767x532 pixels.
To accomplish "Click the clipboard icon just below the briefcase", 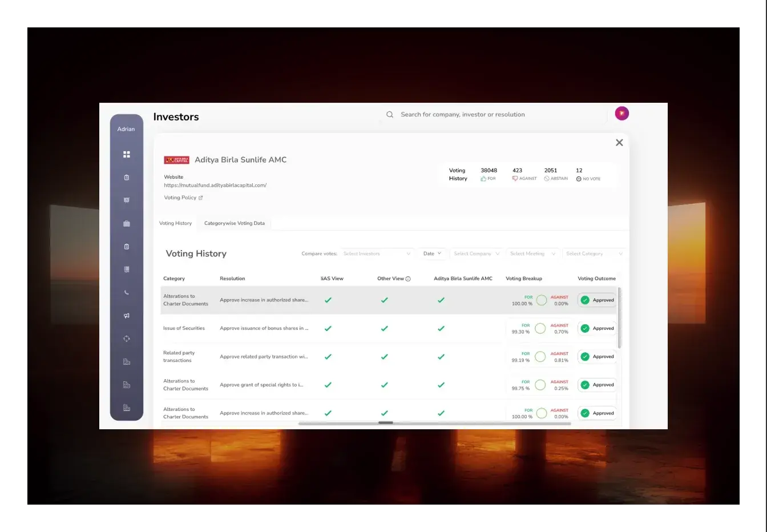I will pyautogui.click(x=127, y=247).
